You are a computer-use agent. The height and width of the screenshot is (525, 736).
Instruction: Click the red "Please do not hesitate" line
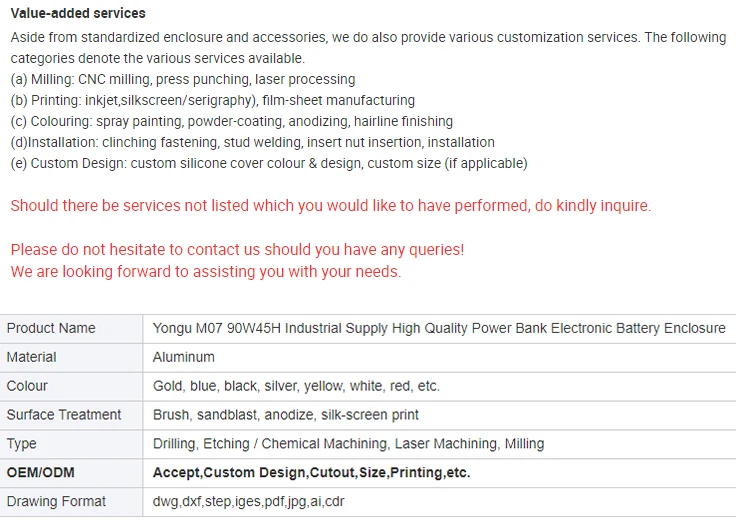click(x=237, y=249)
